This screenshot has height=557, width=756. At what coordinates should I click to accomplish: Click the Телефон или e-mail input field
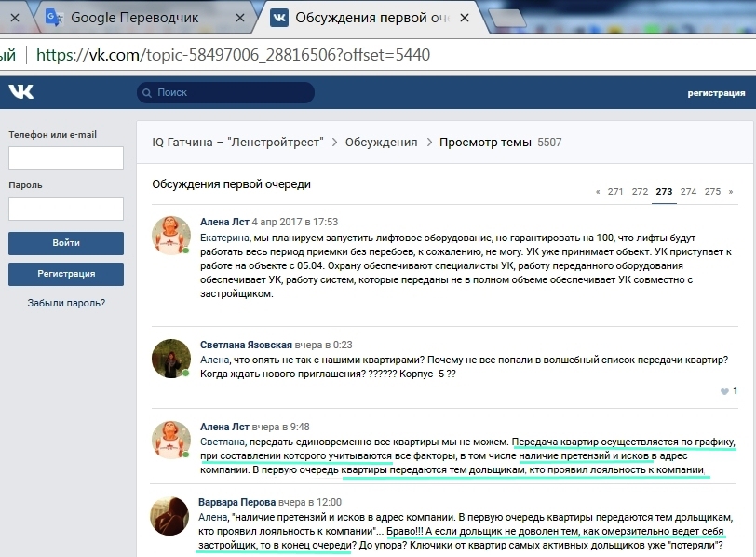click(66, 158)
